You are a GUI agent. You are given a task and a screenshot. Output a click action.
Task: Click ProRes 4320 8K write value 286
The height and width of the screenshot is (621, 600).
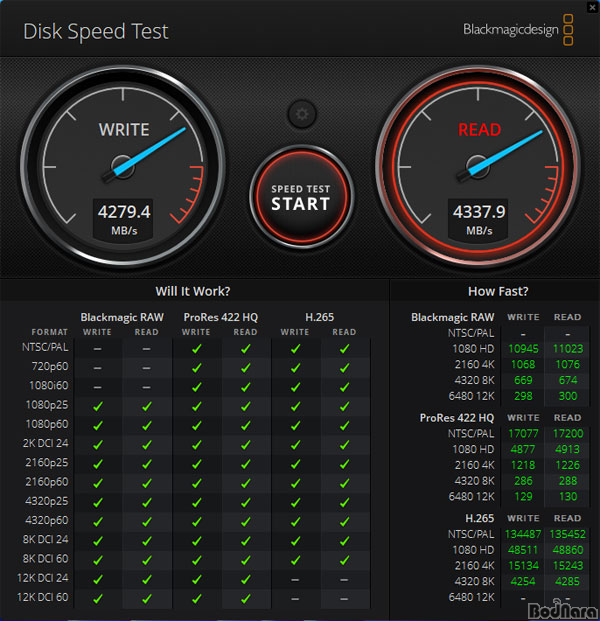tap(523, 481)
